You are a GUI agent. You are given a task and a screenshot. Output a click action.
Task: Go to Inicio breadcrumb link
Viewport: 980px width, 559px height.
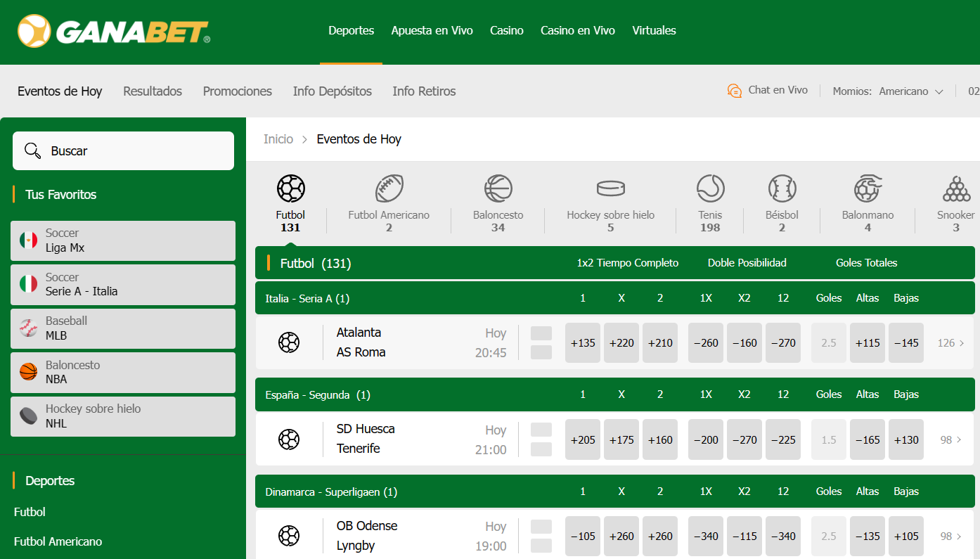tap(278, 139)
